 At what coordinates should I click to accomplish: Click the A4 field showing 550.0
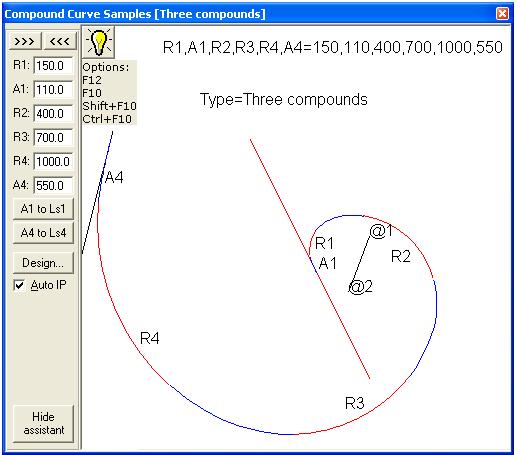coord(53,186)
